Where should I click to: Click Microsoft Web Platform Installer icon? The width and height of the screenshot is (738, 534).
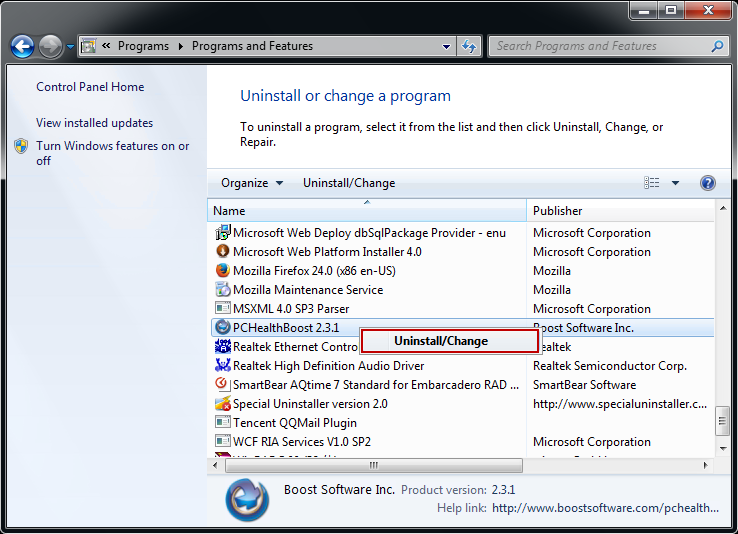[x=223, y=251]
